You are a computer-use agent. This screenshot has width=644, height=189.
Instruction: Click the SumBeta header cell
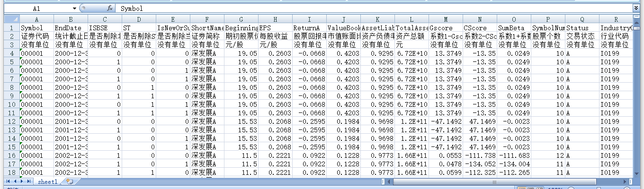coord(514,28)
